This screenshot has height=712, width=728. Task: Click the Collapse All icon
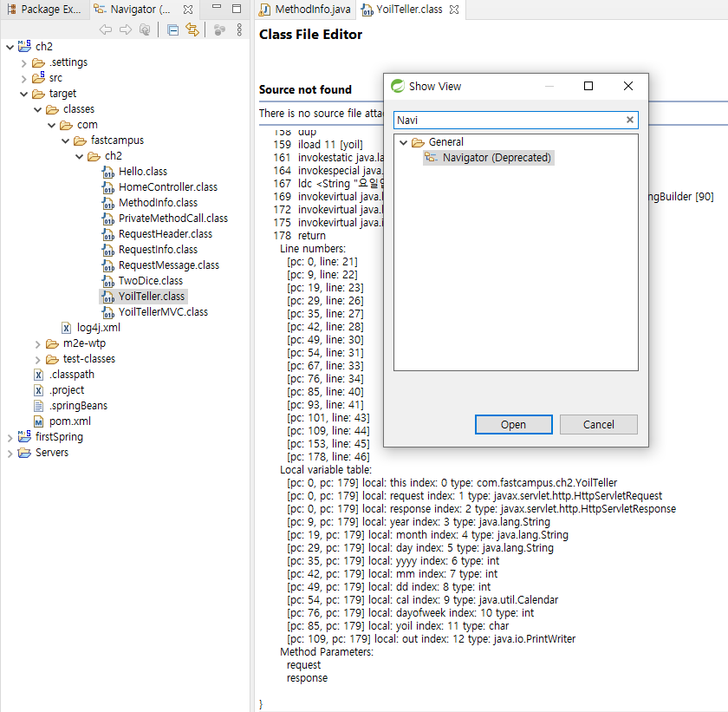[172, 30]
